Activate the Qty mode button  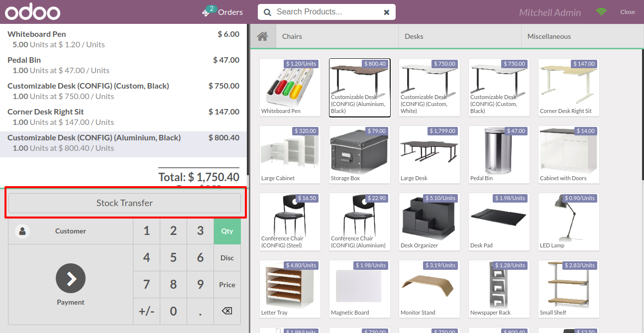pyautogui.click(x=227, y=231)
